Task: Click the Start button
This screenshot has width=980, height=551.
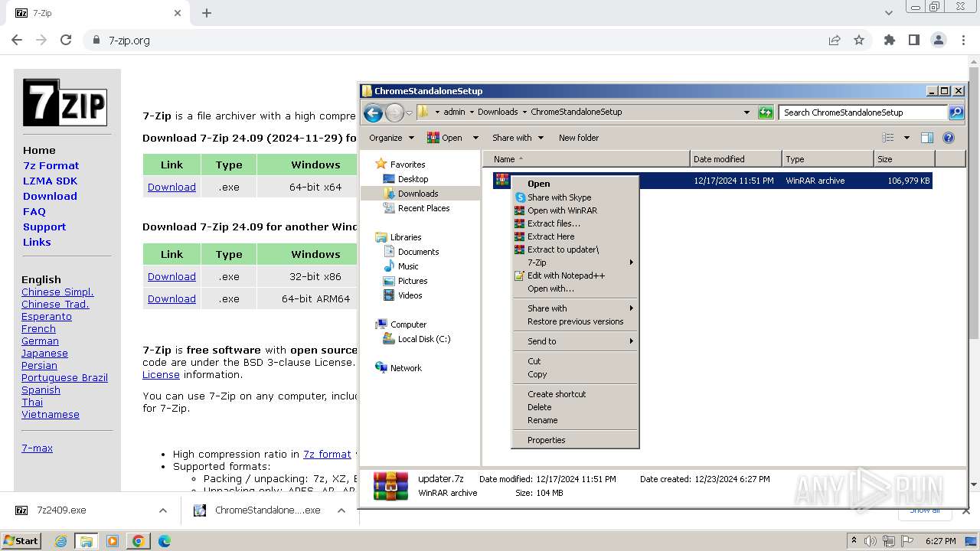Action: 21,541
